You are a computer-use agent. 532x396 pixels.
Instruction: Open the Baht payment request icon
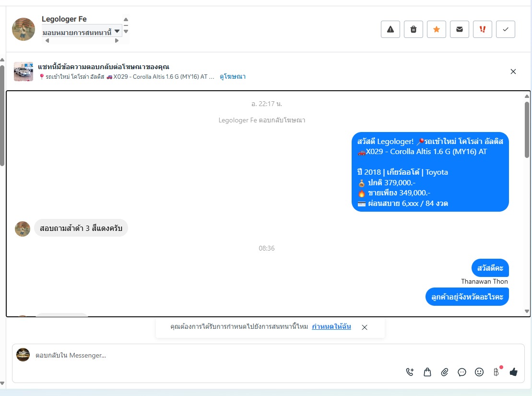497,372
